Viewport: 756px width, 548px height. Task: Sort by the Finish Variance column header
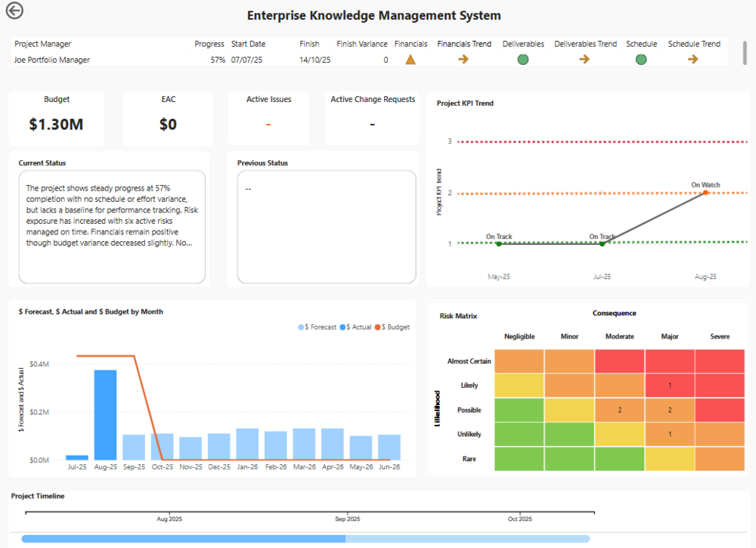(362, 44)
